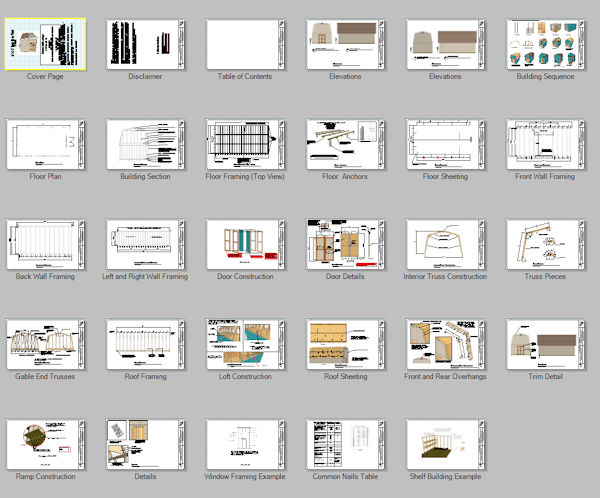Open the Disclaimer page thumbnail
600x498 pixels.
point(145,44)
